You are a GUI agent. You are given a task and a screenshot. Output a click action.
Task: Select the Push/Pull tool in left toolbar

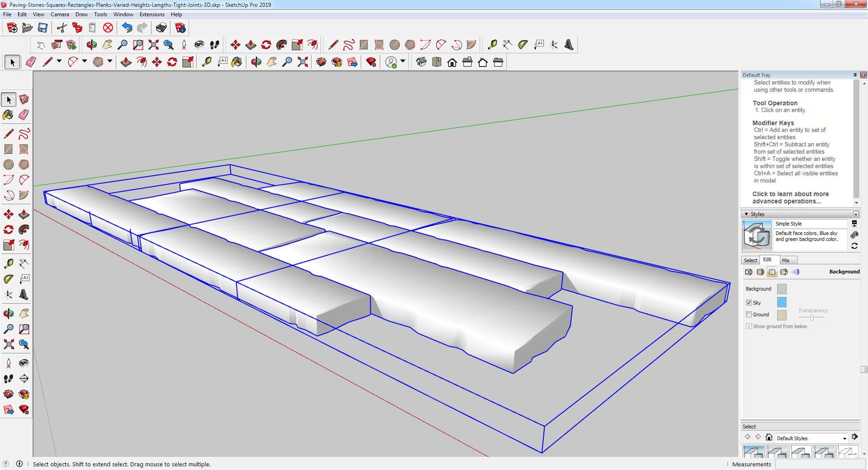click(x=24, y=214)
